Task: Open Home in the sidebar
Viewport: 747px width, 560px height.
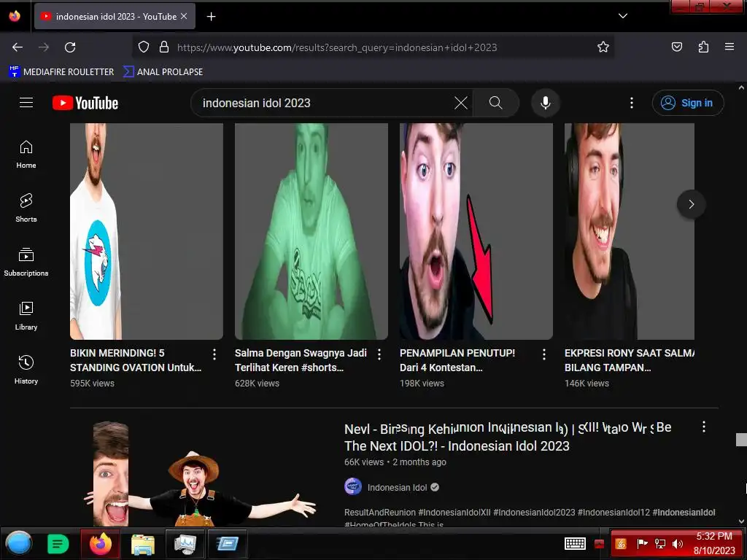Action: click(26, 155)
